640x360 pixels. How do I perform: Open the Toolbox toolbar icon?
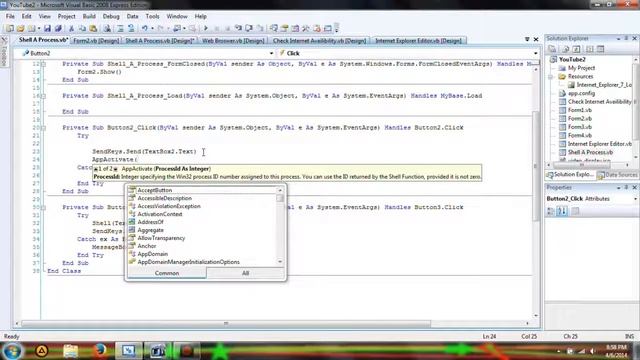point(306,29)
